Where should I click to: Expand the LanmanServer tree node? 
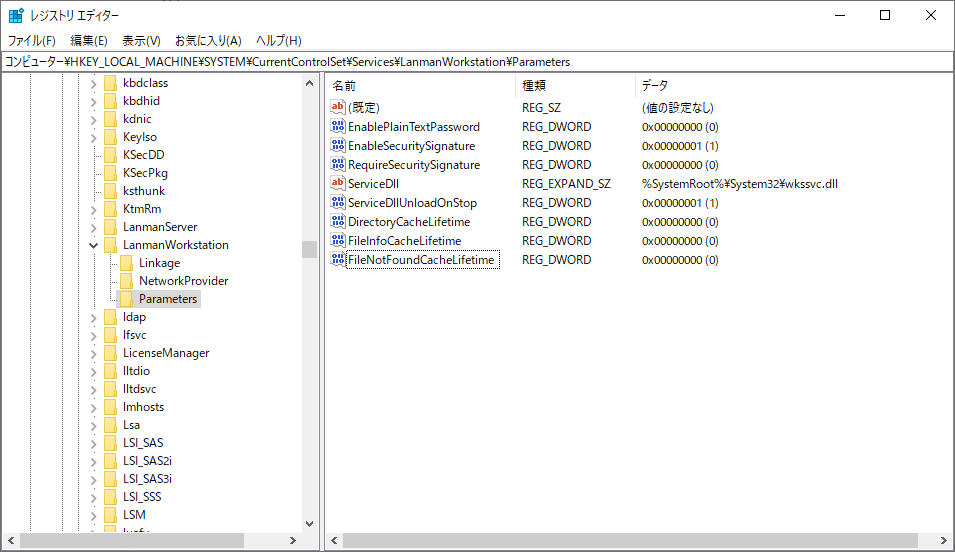tap(93, 227)
